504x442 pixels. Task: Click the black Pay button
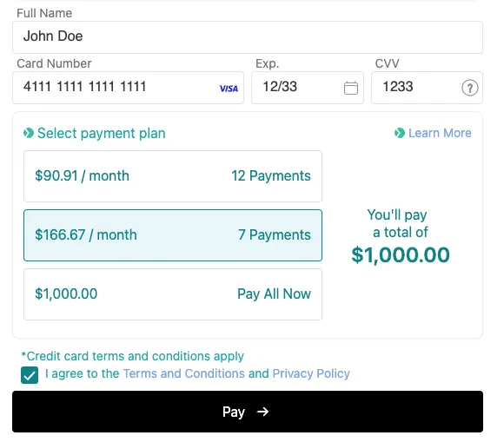tap(248, 412)
